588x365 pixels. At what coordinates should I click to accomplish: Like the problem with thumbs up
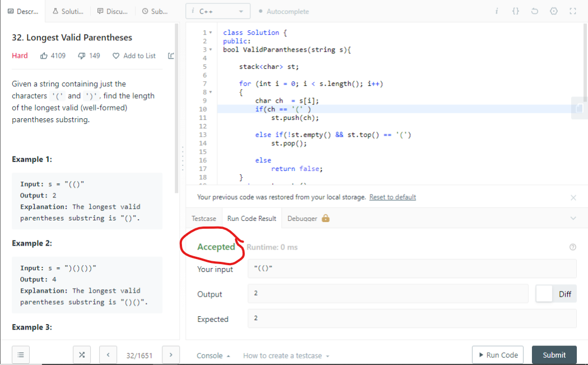44,56
